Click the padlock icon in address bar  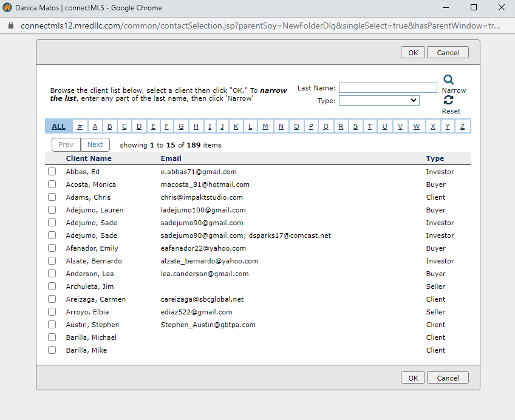(10, 27)
